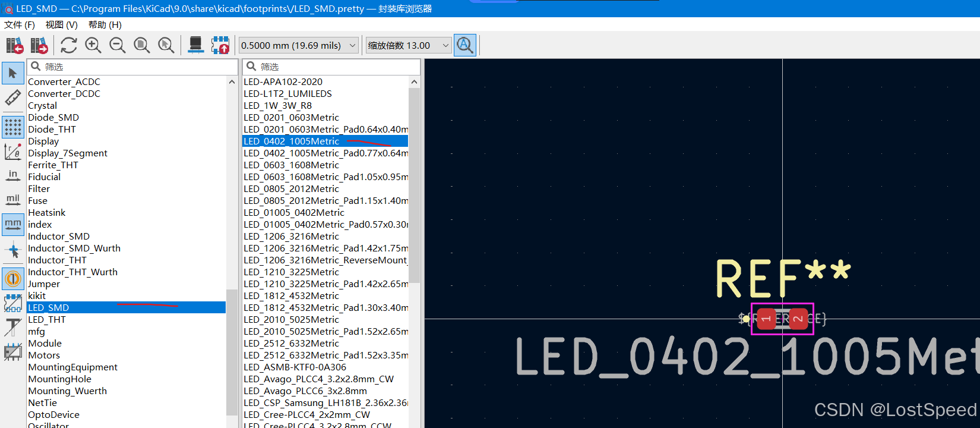Select footprint LED_0402_1005Metric
Viewport: 980px width, 428px height.
click(325, 141)
